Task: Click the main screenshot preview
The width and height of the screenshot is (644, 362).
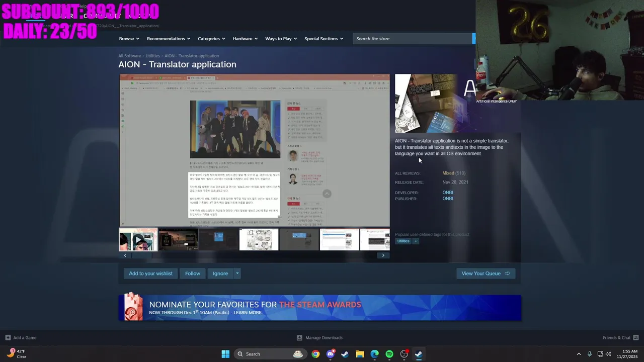Action: pos(254,150)
